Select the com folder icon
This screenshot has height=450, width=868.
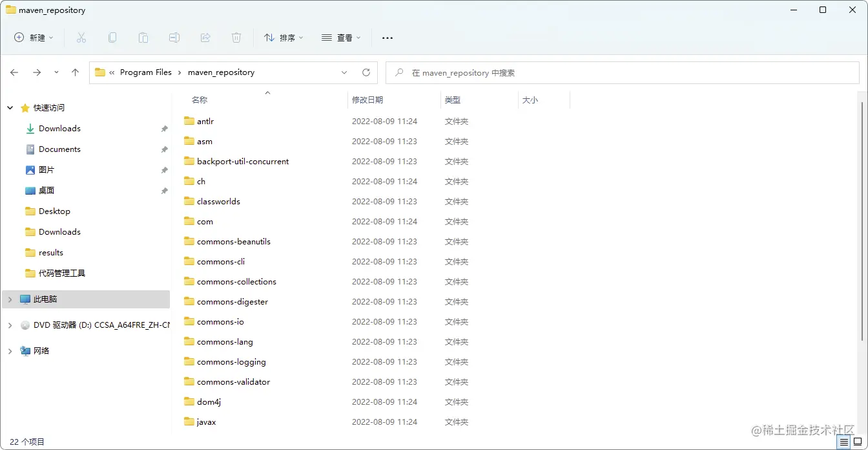(x=189, y=221)
